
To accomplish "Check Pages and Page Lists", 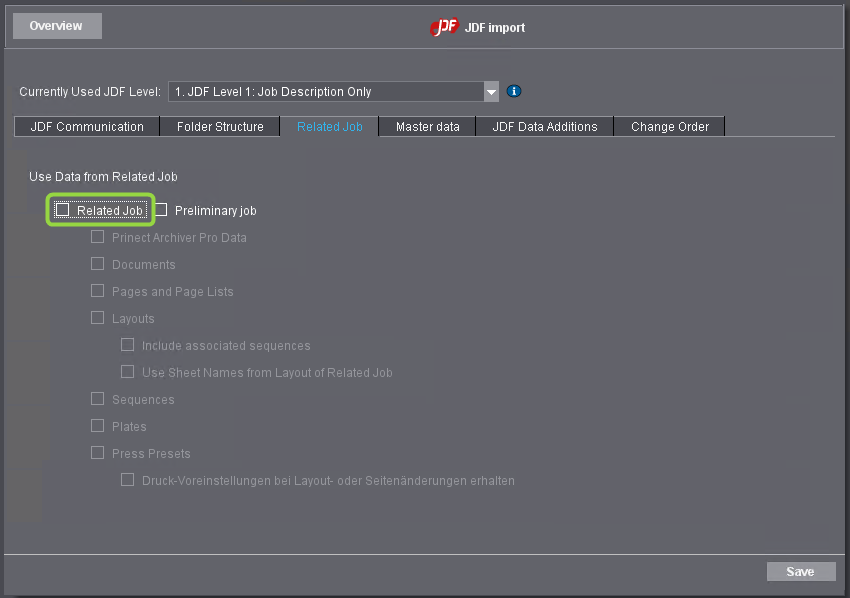I will [97, 291].
